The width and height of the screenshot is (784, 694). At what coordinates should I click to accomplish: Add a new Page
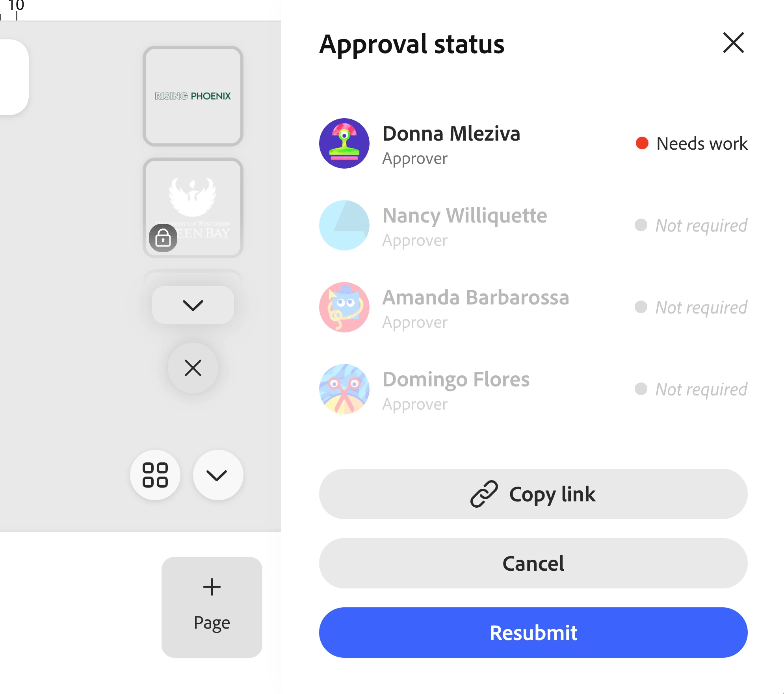(212, 607)
